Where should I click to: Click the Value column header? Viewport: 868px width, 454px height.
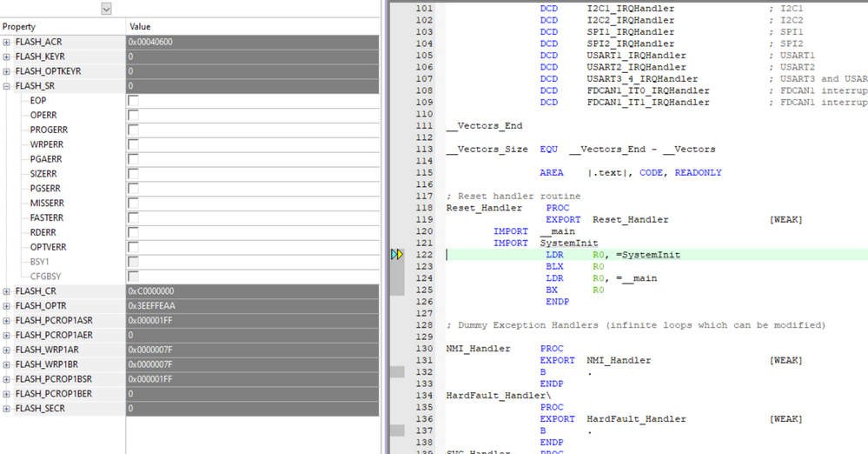click(253, 27)
